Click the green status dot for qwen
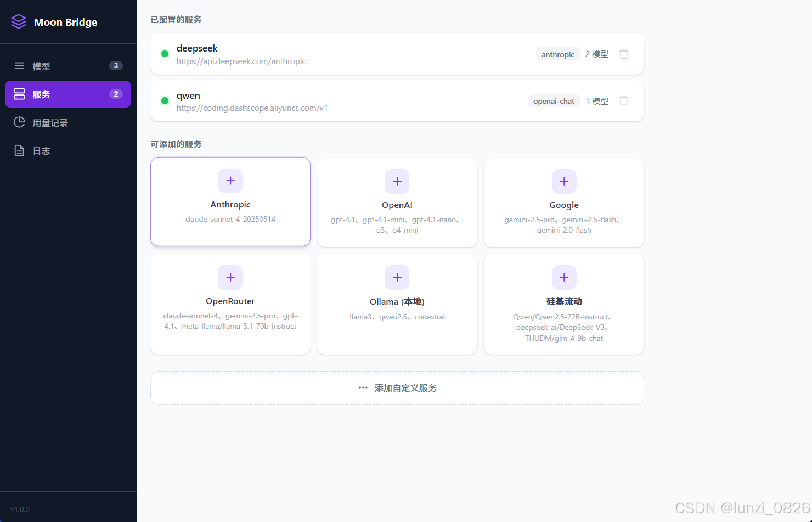Image resolution: width=812 pixels, height=522 pixels. click(165, 100)
